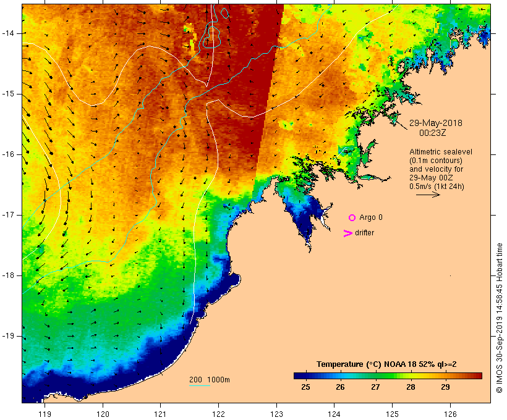The image size is (507, 420).
Task: Click the longitude axis label 122
Action: pos(218,414)
